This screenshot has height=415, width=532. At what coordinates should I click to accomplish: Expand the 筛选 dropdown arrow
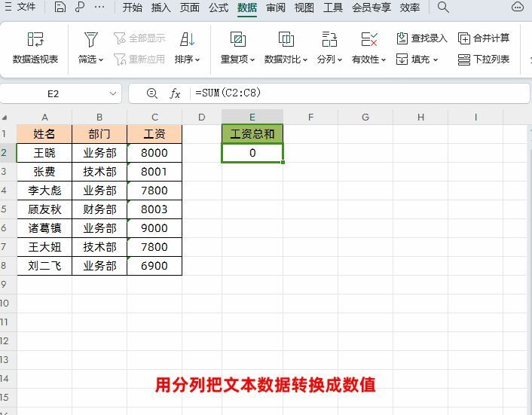tap(101, 60)
